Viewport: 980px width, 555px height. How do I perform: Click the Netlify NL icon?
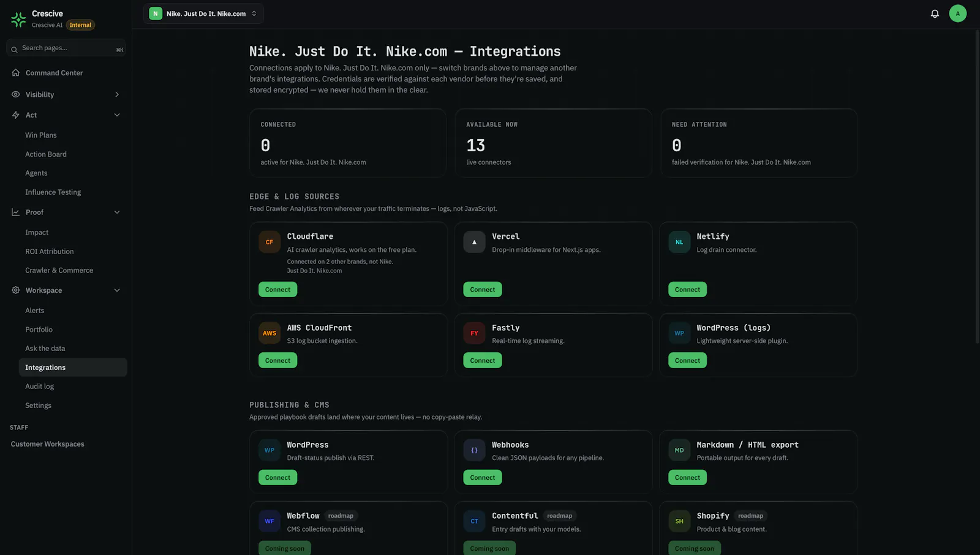[x=679, y=242]
